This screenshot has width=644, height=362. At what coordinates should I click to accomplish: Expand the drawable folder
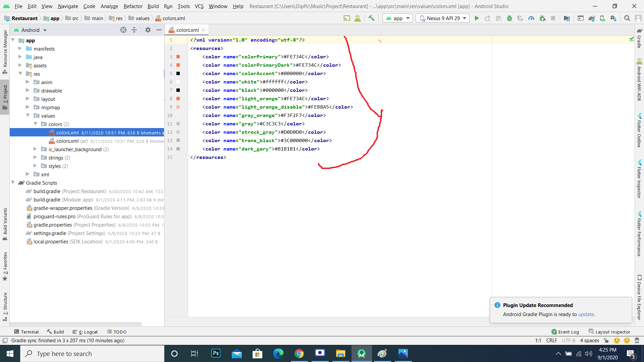pos(28,90)
